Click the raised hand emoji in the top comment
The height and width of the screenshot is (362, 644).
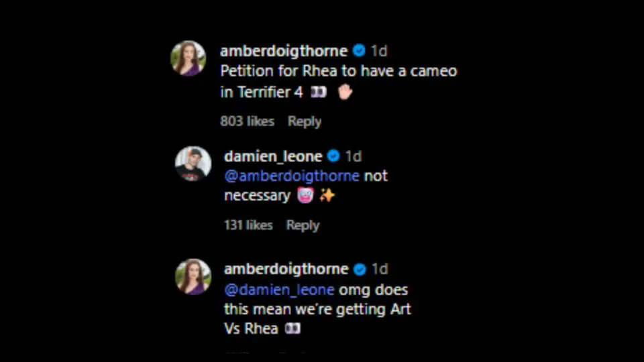345,92
